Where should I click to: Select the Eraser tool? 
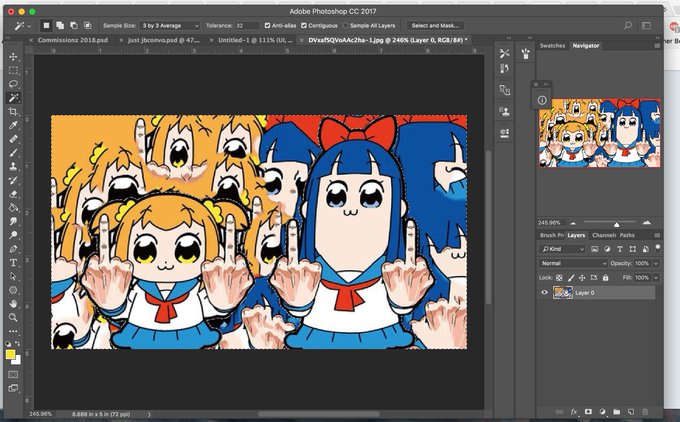click(x=13, y=194)
